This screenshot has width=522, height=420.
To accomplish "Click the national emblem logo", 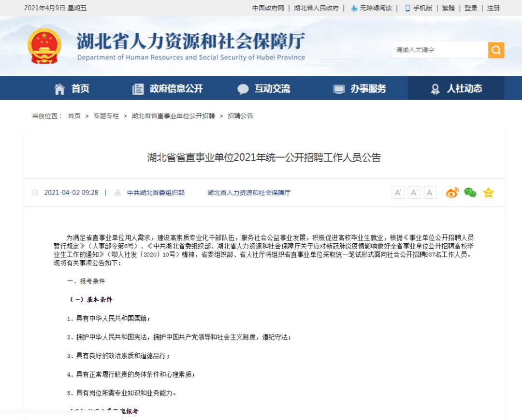I will pyautogui.click(x=44, y=46).
